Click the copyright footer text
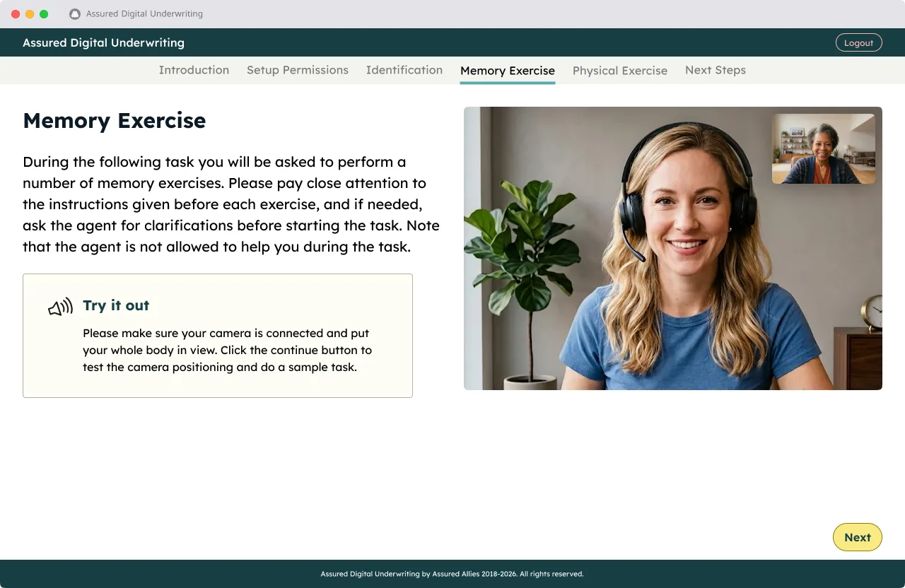 click(452, 574)
